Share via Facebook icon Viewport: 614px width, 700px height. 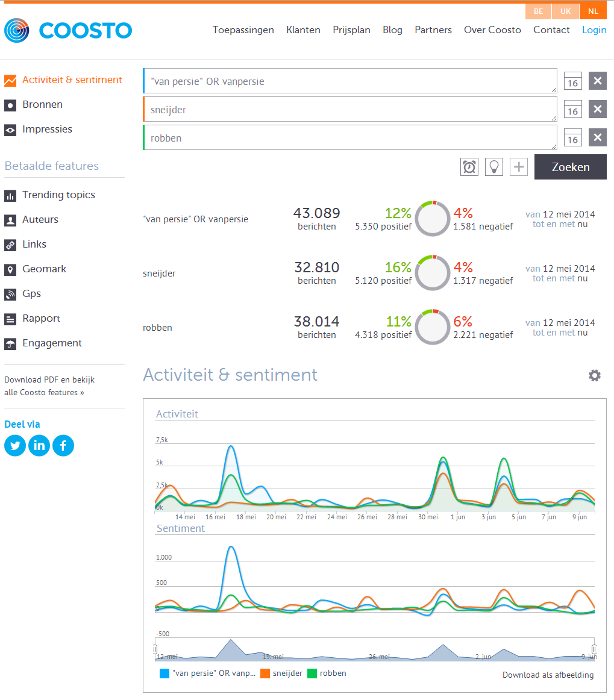tap(63, 446)
